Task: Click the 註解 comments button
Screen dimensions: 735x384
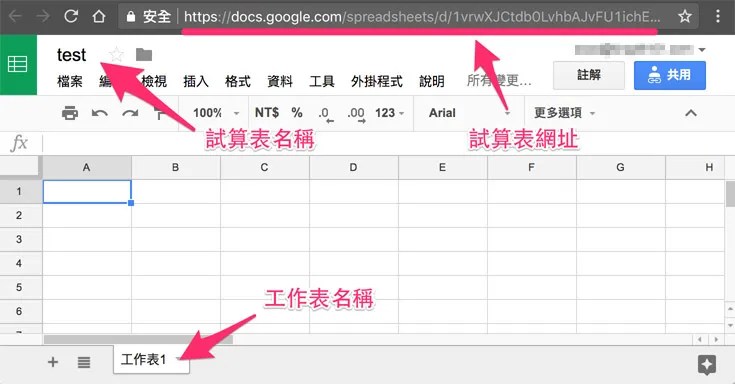Action: [589, 75]
